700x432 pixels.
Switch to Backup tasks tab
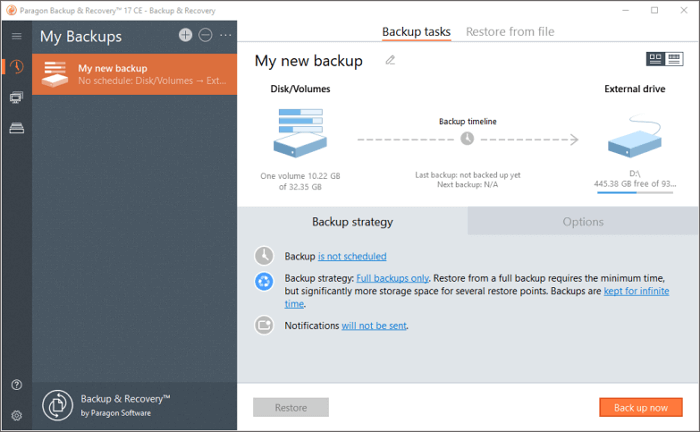click(416, 32)
